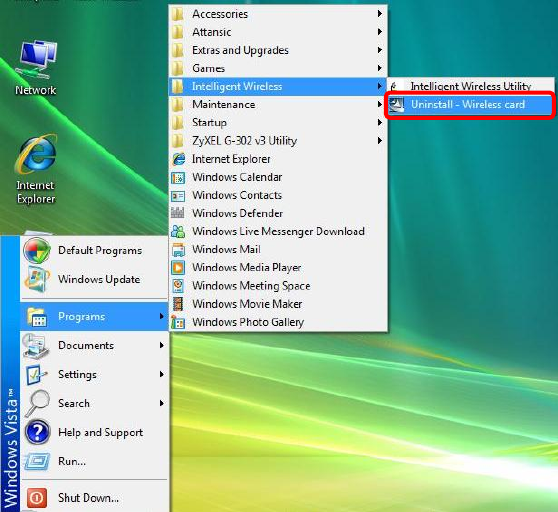The width and height of the screenshot is (558, 512).
Task: Expand the Startup submenu arrow
Action: coord(380,123)
